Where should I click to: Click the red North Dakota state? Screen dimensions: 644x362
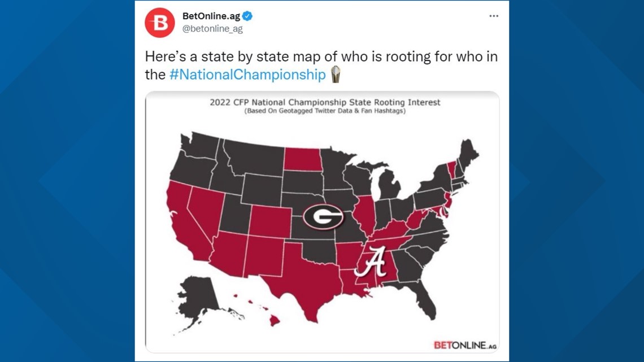pyautogui.click(x=303, y=159)
